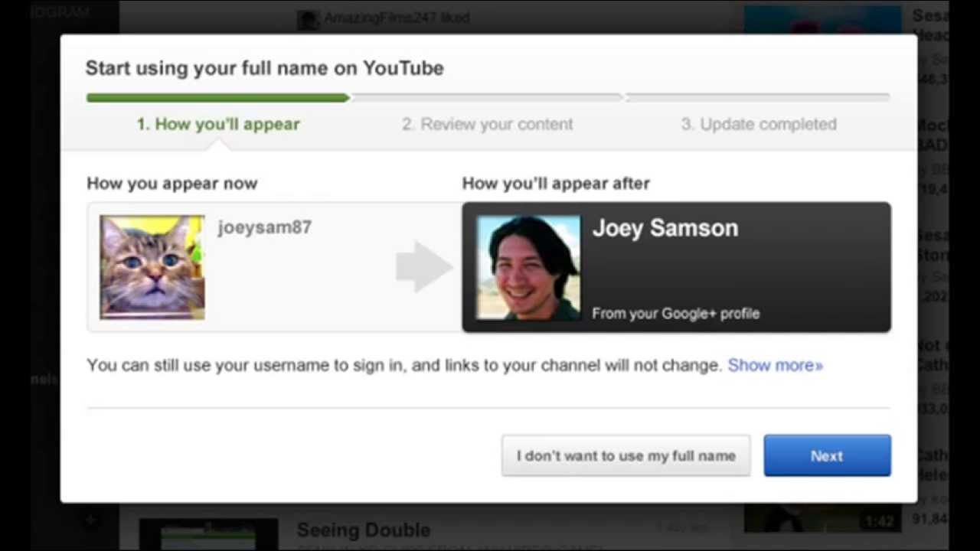Click From your Google+ profile text
The width and height of the screenshot is (980, 551).
click(x=676, y=313)
